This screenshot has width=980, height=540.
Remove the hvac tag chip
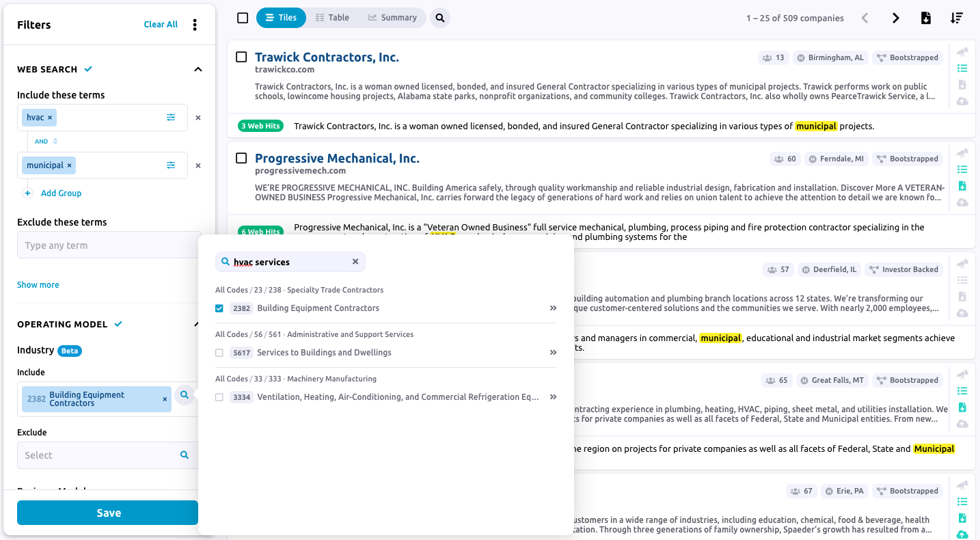click(50, 118)
